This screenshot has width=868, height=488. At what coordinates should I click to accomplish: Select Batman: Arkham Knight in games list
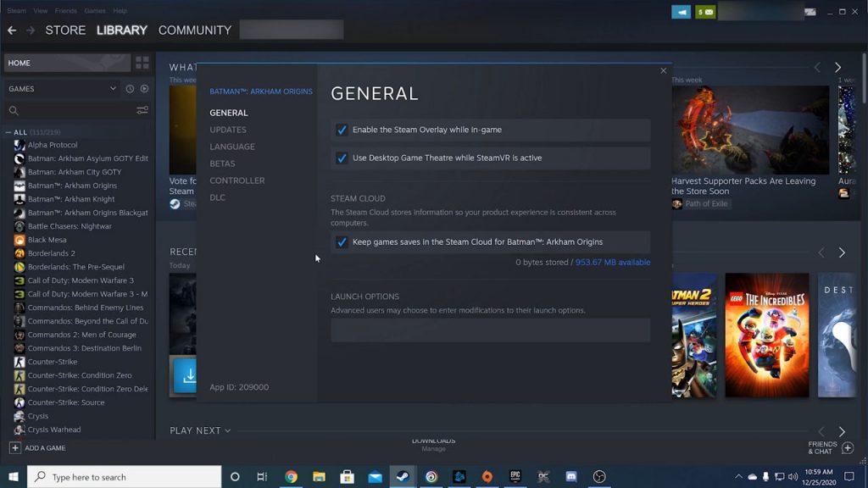coord(71,199)
